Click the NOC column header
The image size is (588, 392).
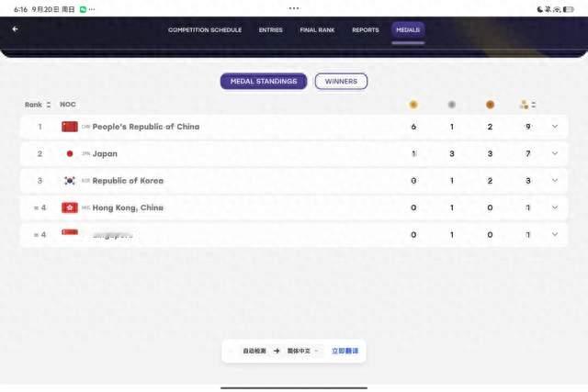68,104
